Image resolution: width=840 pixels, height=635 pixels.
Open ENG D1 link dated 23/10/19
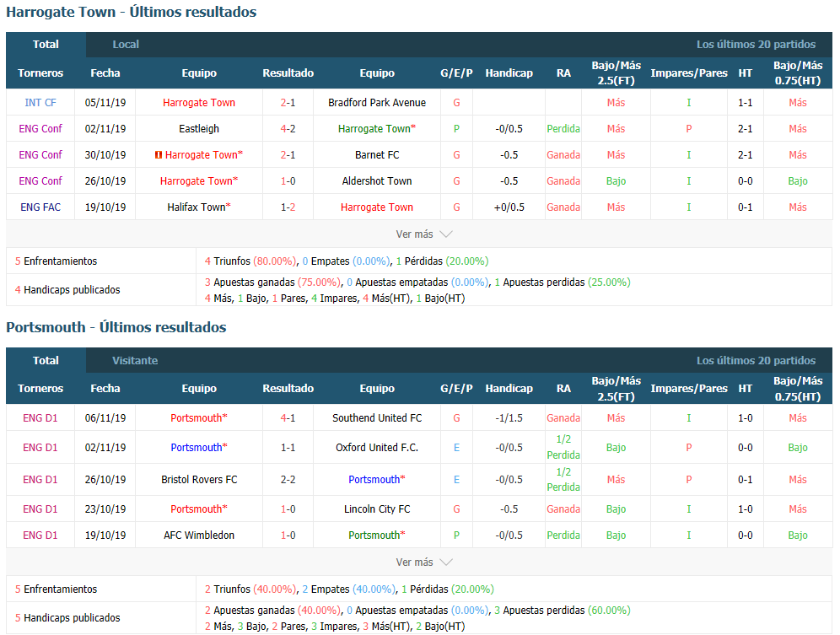pos(40,509)
